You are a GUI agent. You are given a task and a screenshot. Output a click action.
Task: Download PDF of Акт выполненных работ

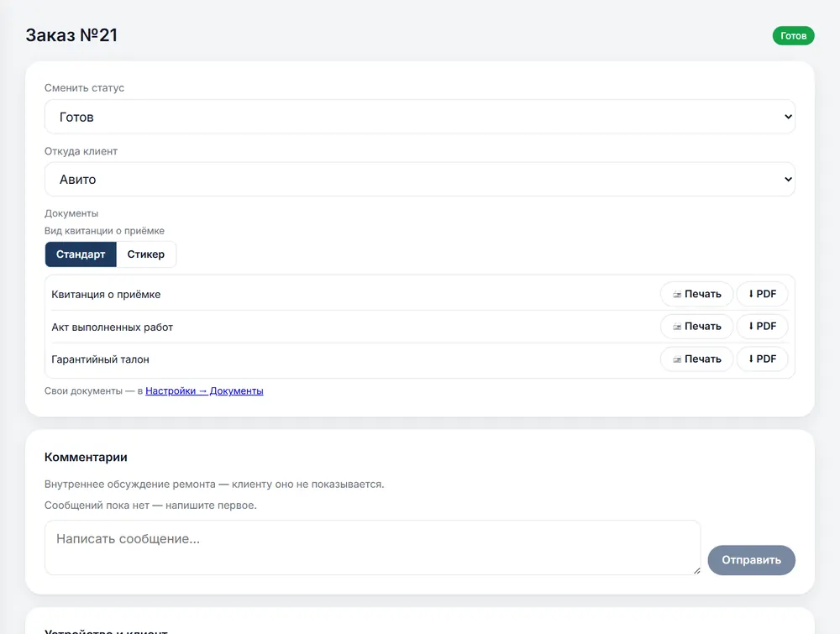[x=762, y=327]
